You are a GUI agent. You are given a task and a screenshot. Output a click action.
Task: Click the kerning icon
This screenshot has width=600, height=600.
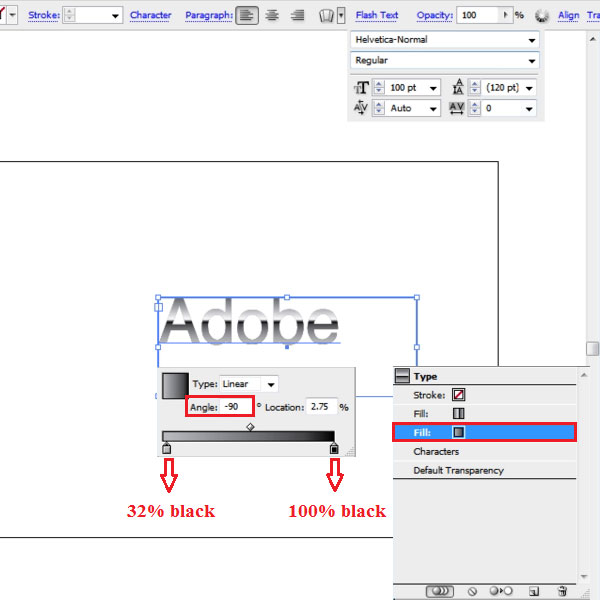coord(360,108)
